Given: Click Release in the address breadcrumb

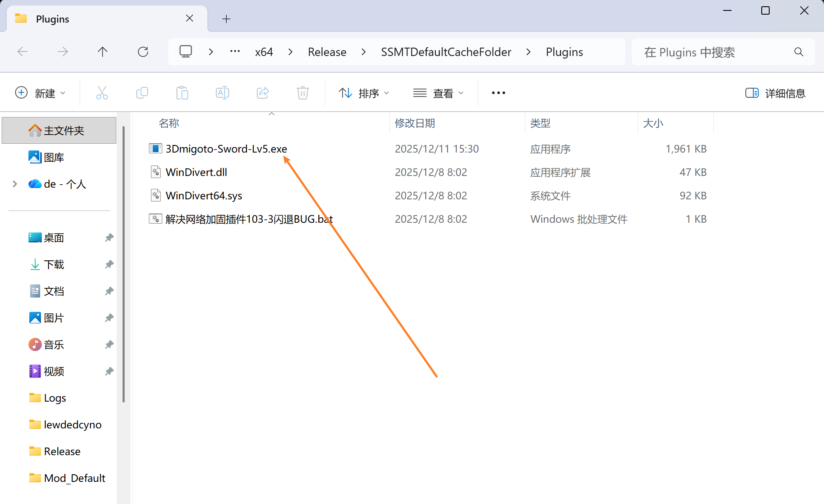Looking at the screenshot, I should coord(327,52).
